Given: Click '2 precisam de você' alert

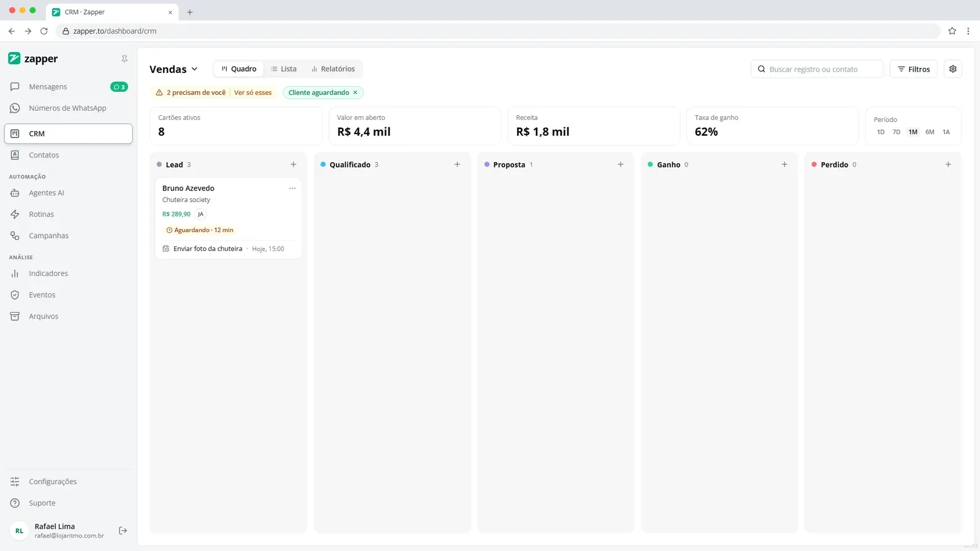Looking at the screenshot, I should tap(191, 93).
